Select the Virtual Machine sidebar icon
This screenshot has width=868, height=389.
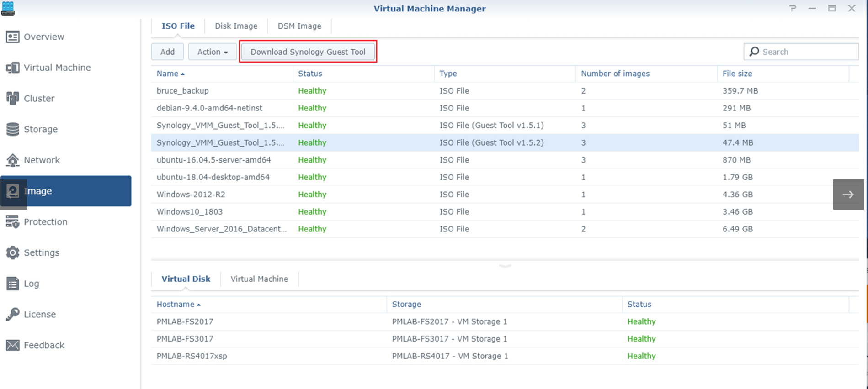tap(12, 68)
